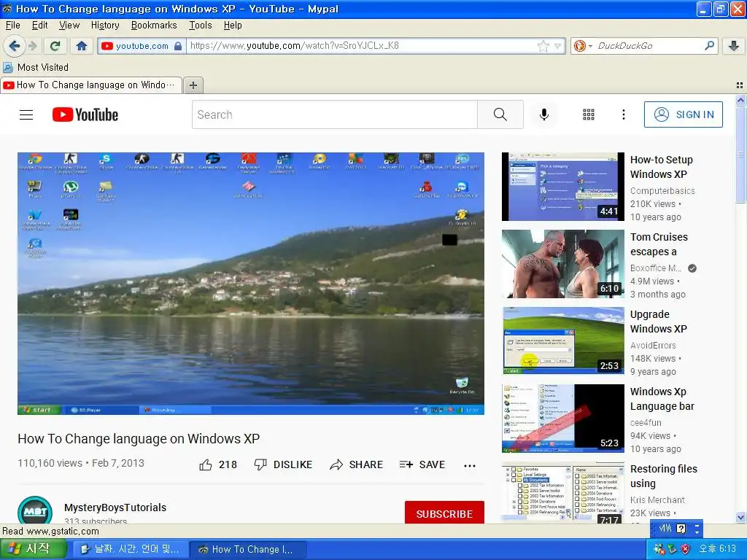Open How-to Setup Windows XP thumbnail
The height and width of the screenshot is (560, 747).
(x=563, y=187)
